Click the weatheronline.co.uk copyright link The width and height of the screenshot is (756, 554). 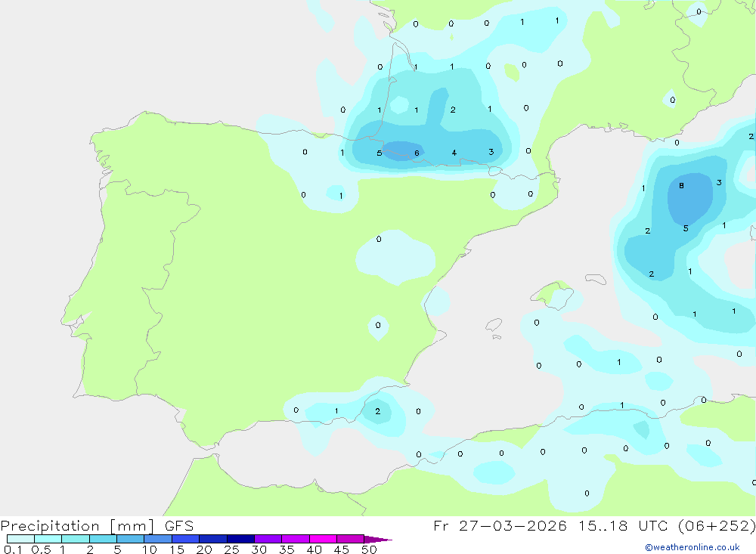[x=692, y=547]
